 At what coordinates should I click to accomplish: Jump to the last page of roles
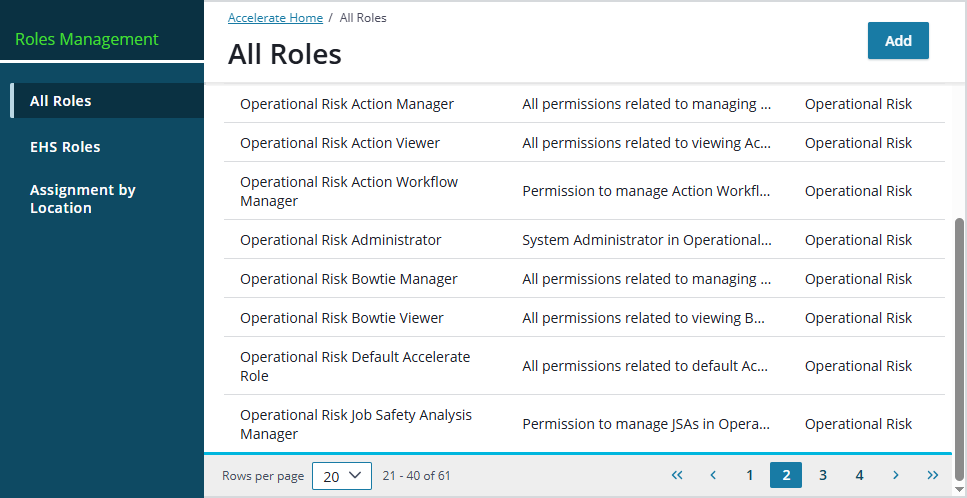point(933,475)
